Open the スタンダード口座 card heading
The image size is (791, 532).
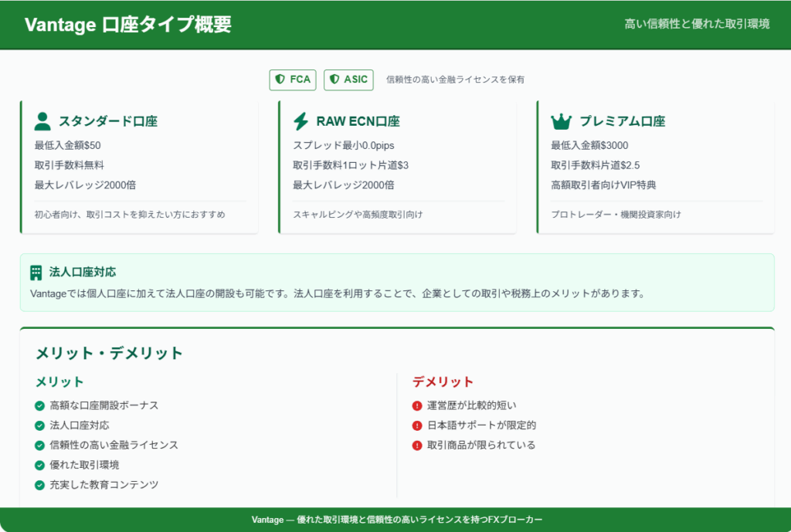(108, 121)
